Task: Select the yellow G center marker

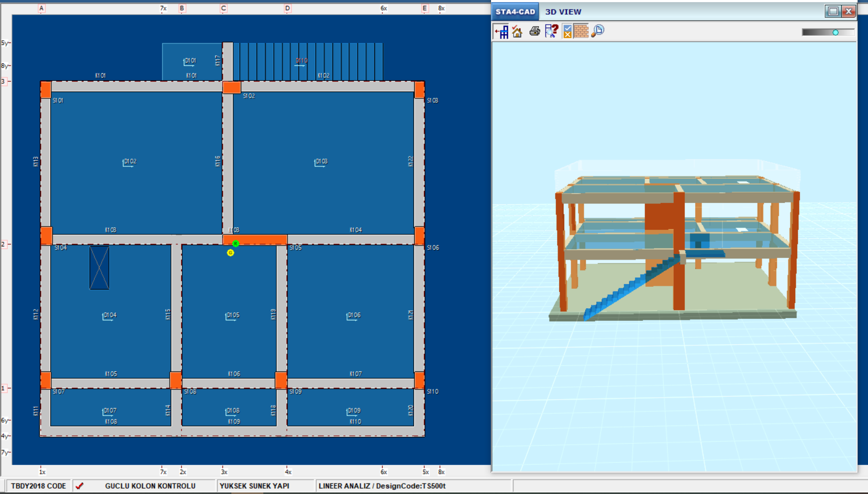Action: (x=230, y=253)
